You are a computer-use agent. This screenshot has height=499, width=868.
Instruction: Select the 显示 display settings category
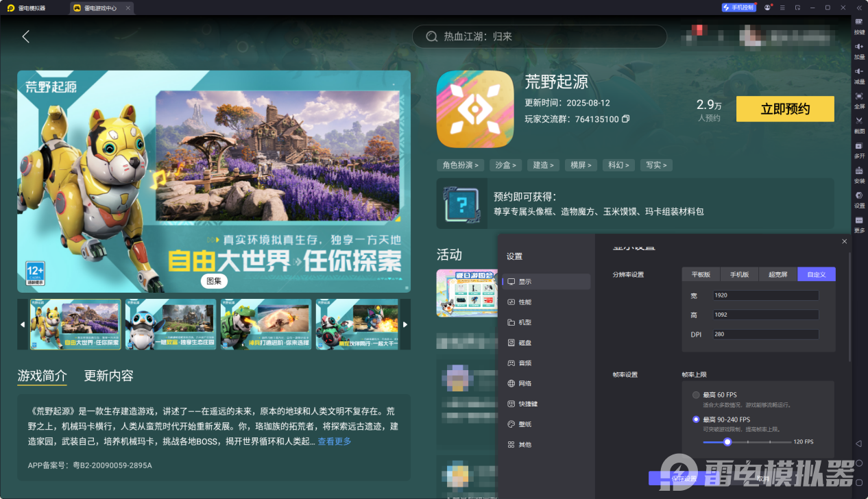tap(546, 282)
